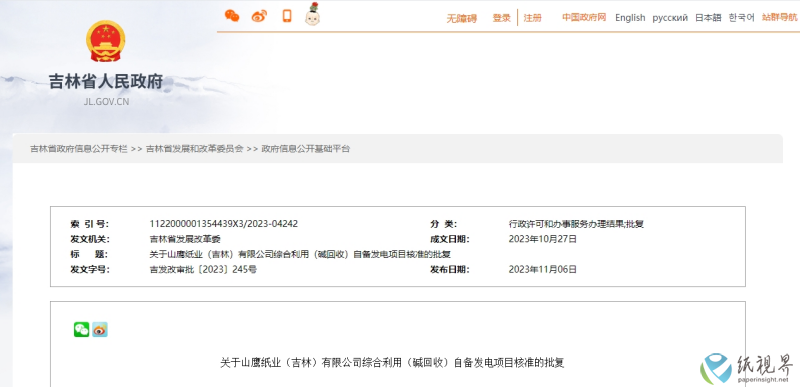Open the Weibo icon in top bar

coord(259,16)
